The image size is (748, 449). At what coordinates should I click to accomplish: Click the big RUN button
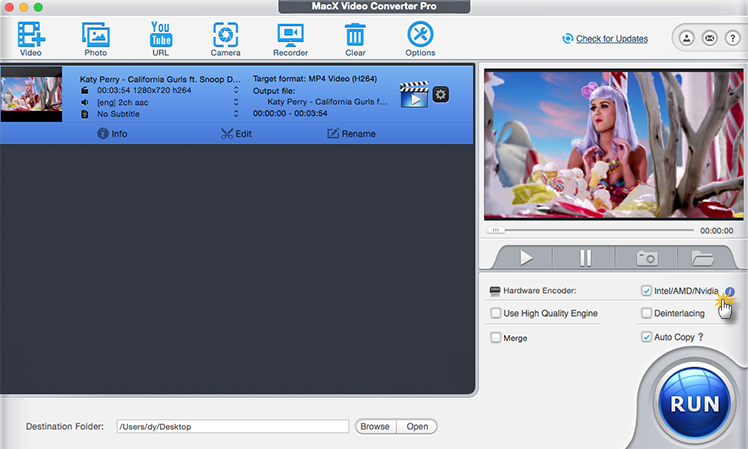coord(695,404)
